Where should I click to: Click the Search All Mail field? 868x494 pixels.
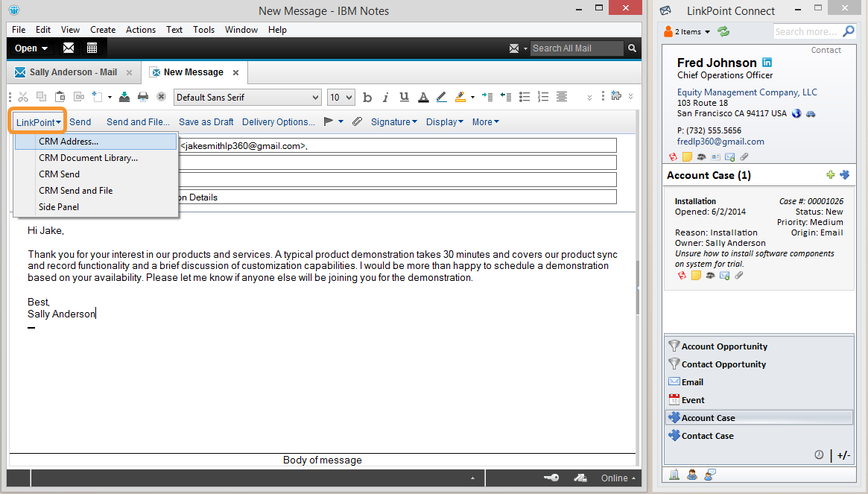pos(576,48)
